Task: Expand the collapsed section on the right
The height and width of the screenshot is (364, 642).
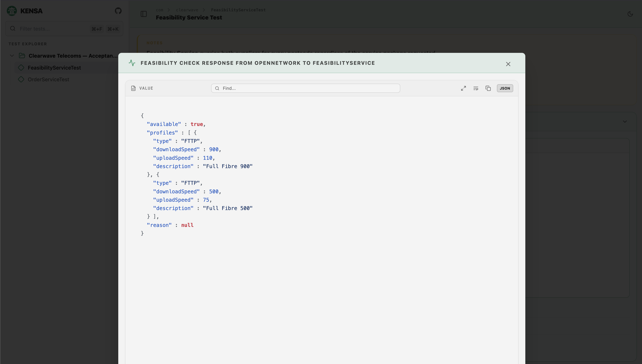Action: tap(625, 122)
